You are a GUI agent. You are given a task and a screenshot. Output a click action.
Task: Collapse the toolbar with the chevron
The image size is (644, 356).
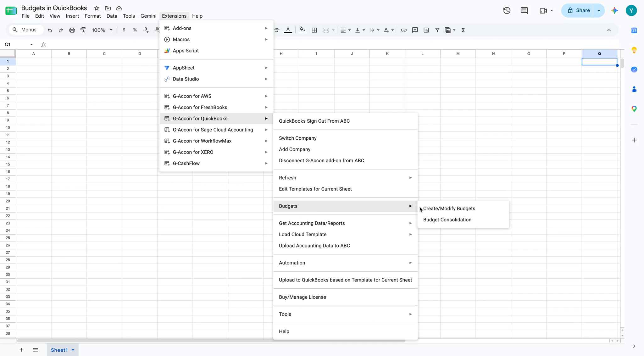pyautogui.click(x=609, y=30)
